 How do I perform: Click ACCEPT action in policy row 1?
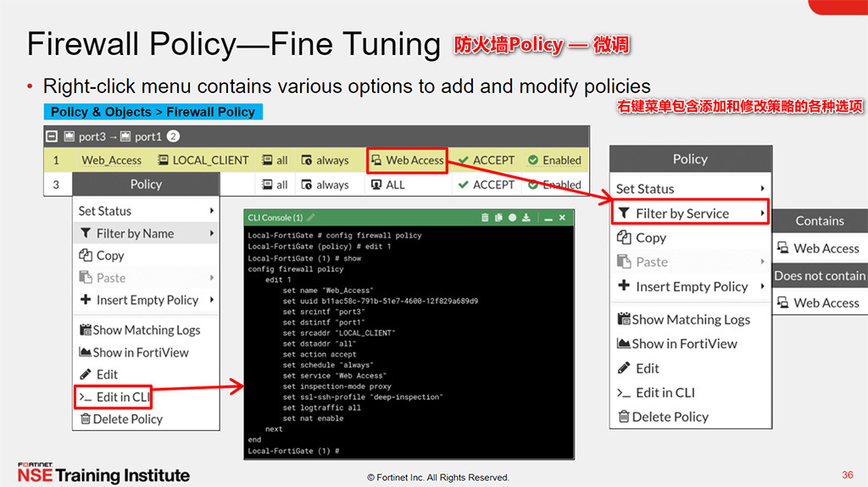pos(487,160)
